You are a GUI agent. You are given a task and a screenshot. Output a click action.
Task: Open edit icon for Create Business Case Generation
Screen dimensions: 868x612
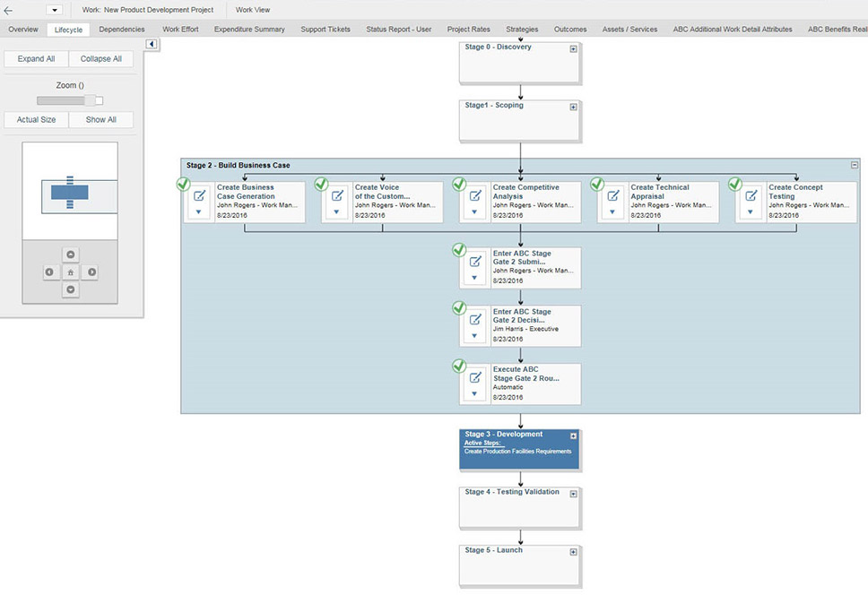coord(199,195)
